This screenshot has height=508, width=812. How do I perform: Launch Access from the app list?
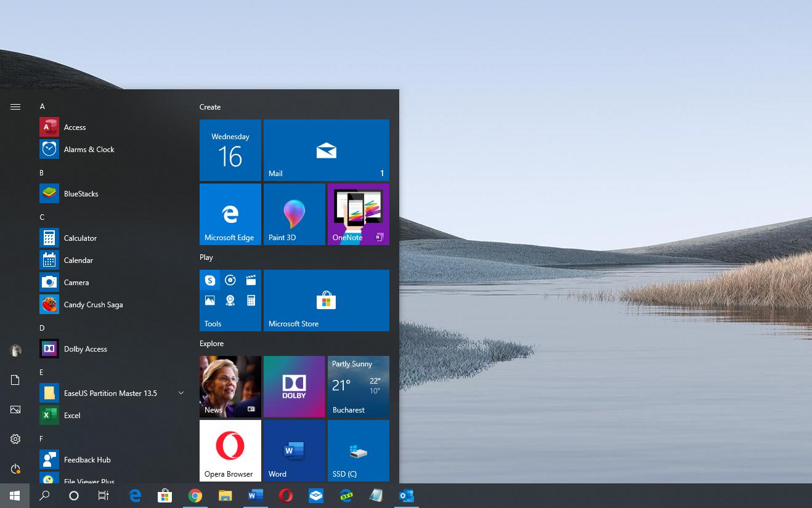(113, 127)
